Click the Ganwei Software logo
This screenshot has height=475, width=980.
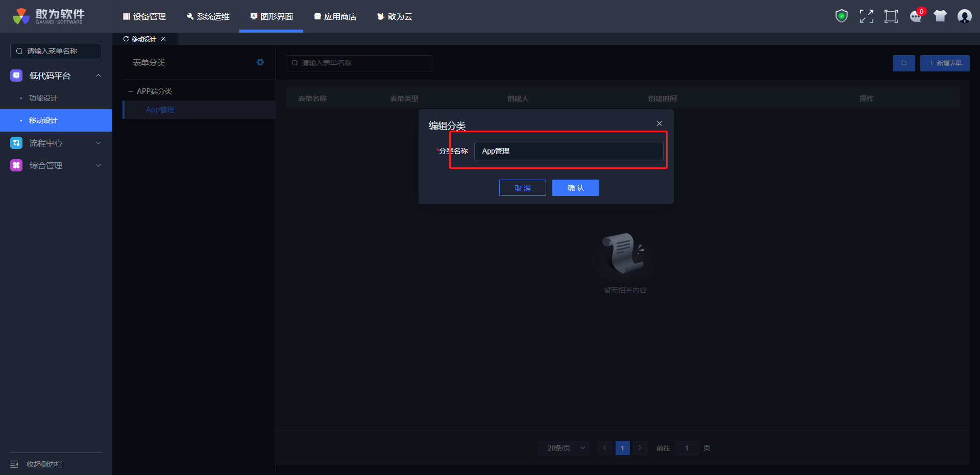coord(49,16)
